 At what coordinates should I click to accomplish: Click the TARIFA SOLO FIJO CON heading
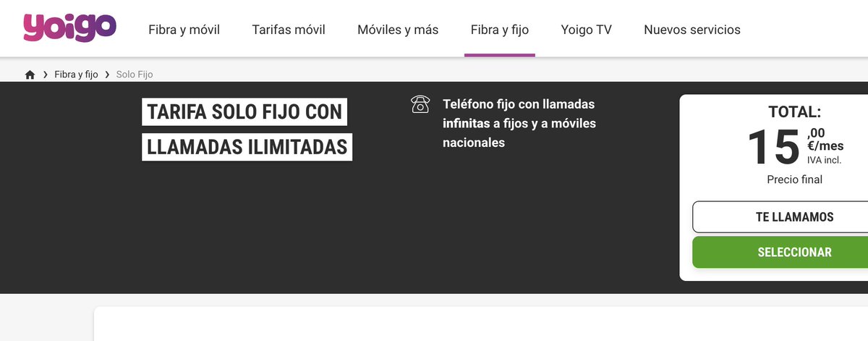click(244, 113)
